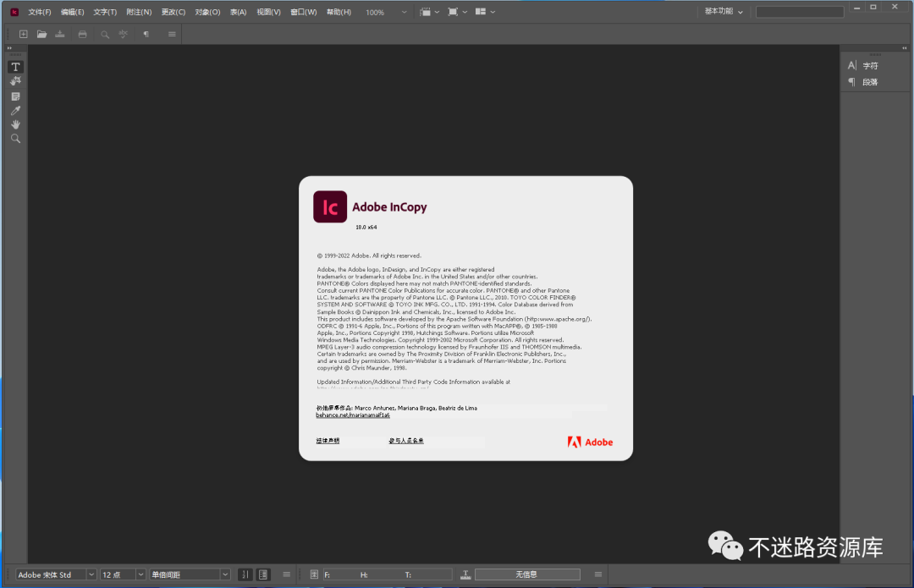Click the 参与人员名单 link in About dialog
This screenshot has height=588, width=914.
(x=406, y=441)
